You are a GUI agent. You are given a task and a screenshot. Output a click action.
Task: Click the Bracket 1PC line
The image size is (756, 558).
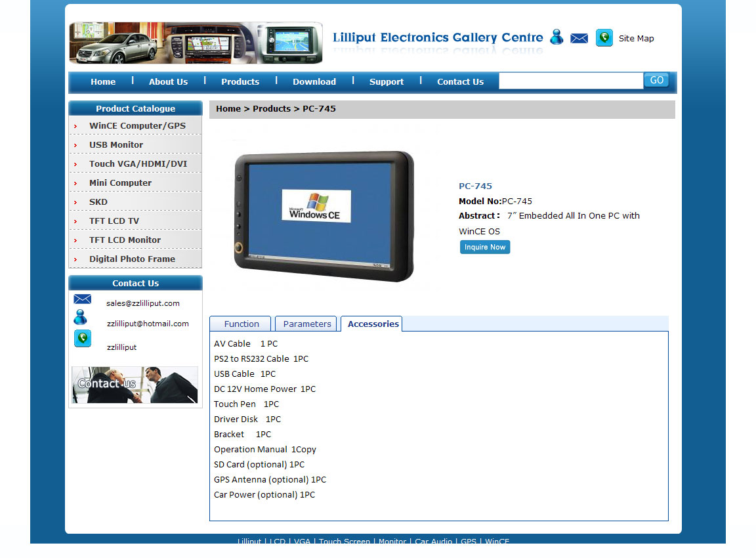pos(243,435)
